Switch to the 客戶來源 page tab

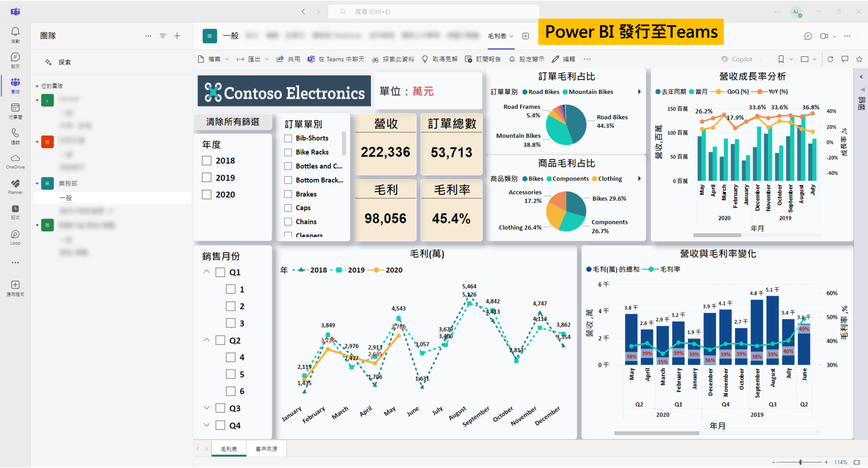tap(266, 449)
